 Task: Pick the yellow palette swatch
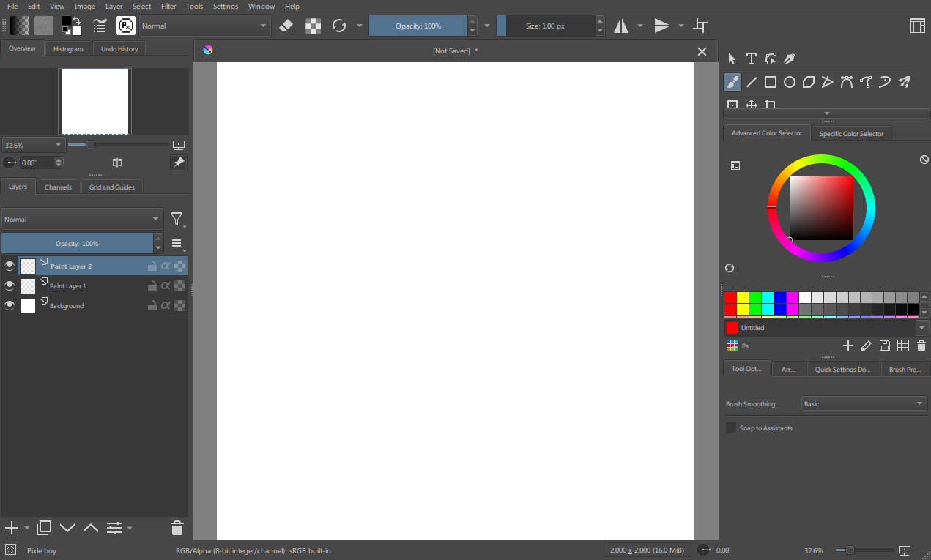(743, 297)
